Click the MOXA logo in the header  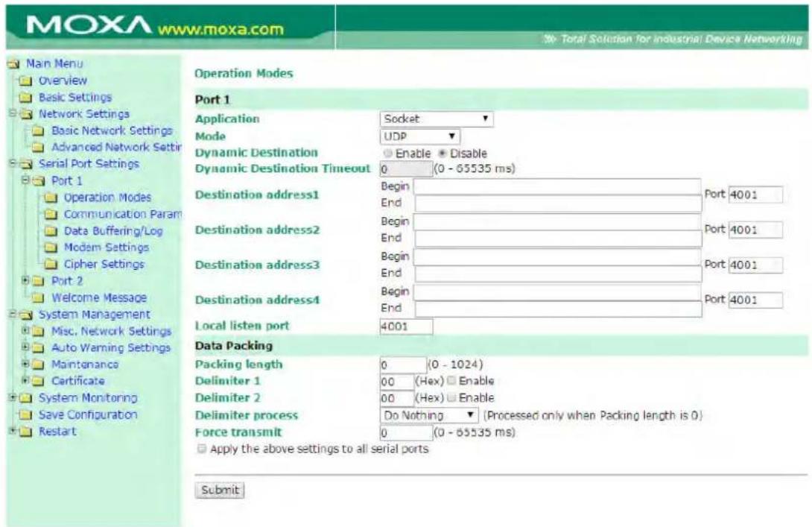89,25
